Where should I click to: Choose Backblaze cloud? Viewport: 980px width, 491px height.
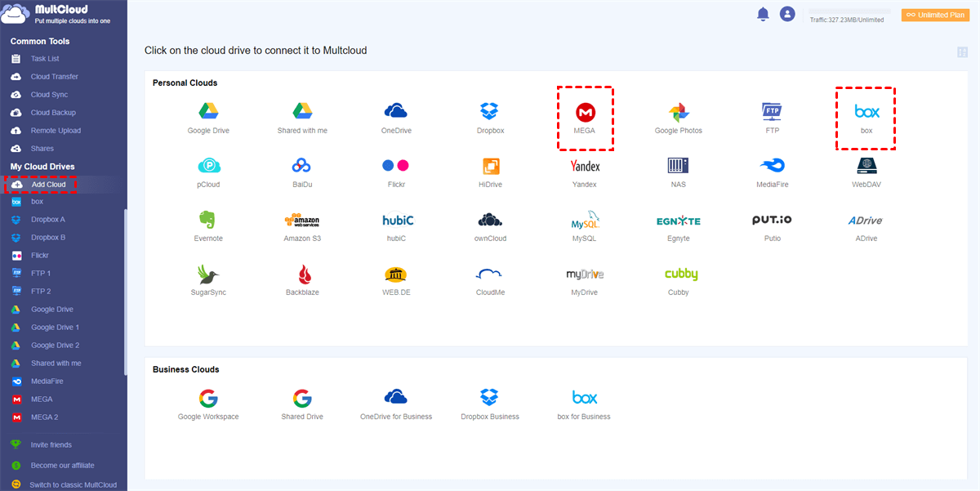coord(302,280)
